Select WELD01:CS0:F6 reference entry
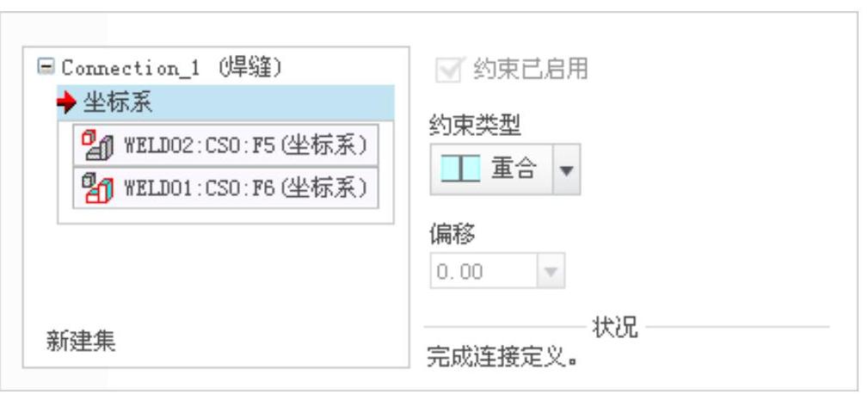868x394 pixels. [x=226, y=188]
